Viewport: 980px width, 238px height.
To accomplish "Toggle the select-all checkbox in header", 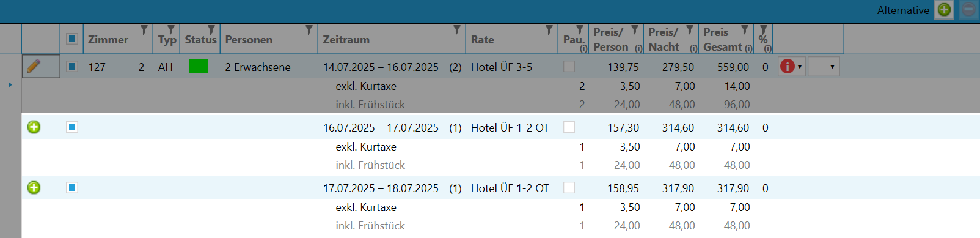I will pyautogui.click(x=72, y=39).
